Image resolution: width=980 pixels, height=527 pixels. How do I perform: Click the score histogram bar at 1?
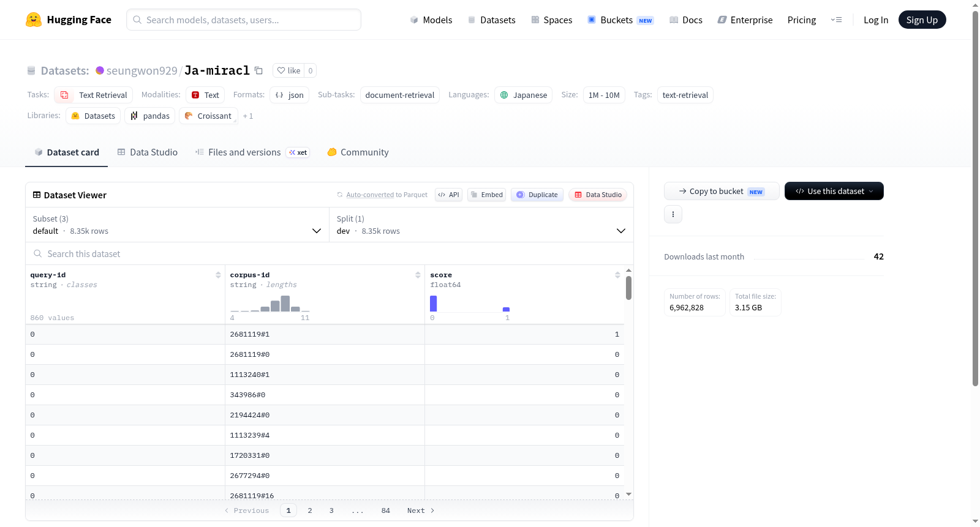pos(506,309)
